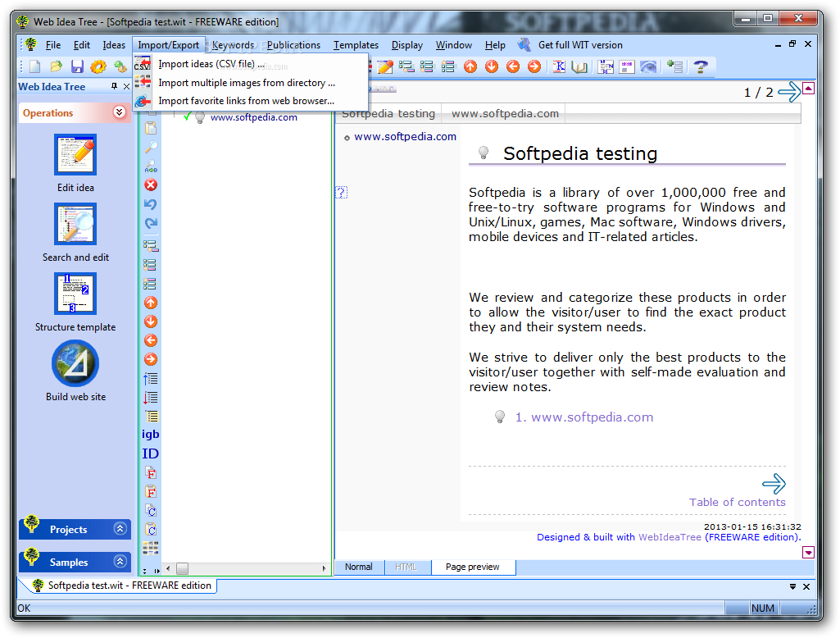Open the Structure template operation
The image size is (840, 638).
click(75, 302)
